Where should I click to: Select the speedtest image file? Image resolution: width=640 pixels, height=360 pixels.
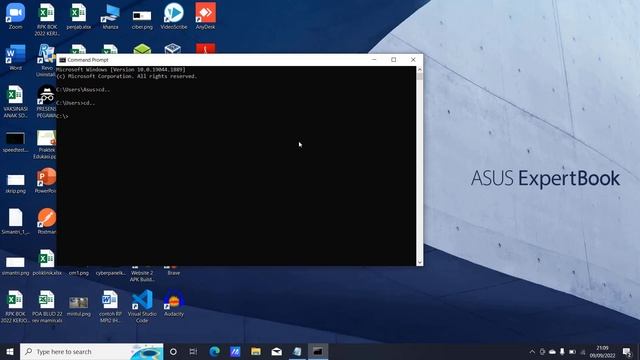click(x=16, y=142)
